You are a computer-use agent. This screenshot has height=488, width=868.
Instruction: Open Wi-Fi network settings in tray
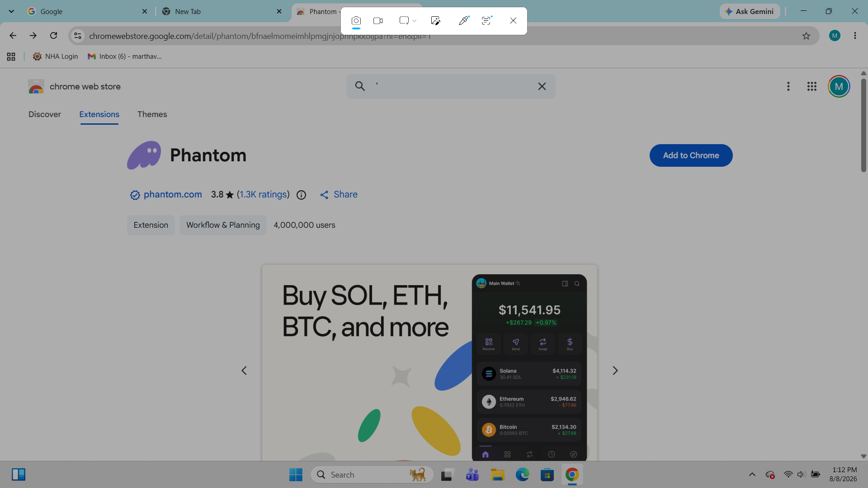(788, 474)
